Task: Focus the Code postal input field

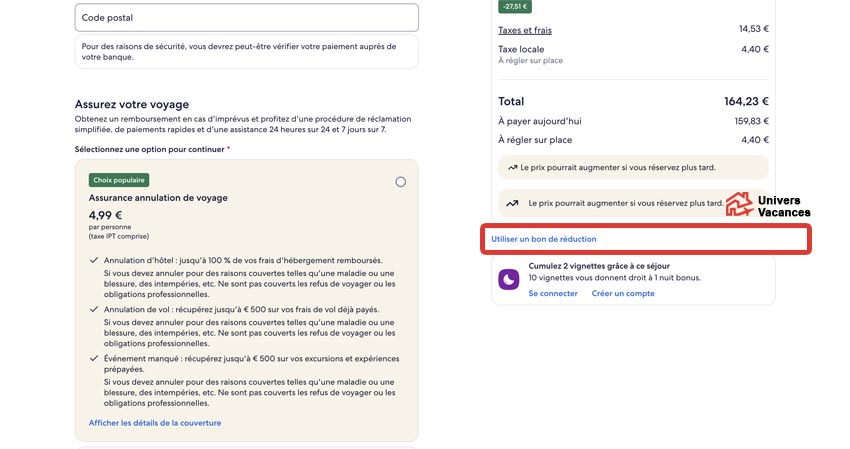Action: [x=246, y=17]
